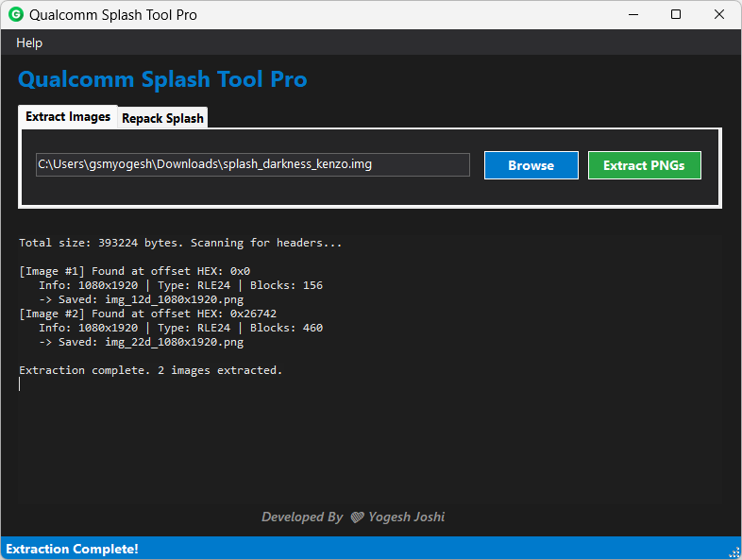The image size is (742, 560).
Task: Switch to the Extract Images tab
Action: coord(68,116)
